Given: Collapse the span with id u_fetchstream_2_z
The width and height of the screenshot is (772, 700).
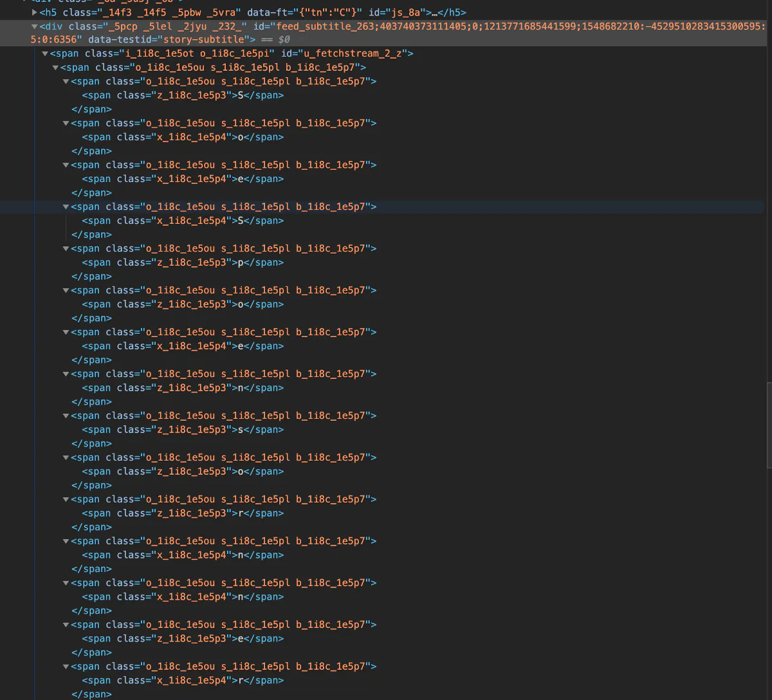Looking at the screenshot, I should point(45,53).
